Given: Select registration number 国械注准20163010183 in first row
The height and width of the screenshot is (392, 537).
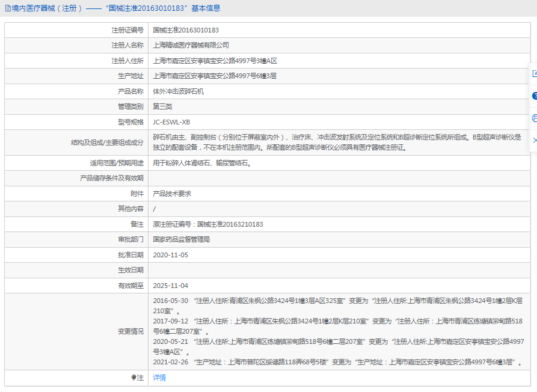Looking at the screenshot, I should click(x=185, y=29).
